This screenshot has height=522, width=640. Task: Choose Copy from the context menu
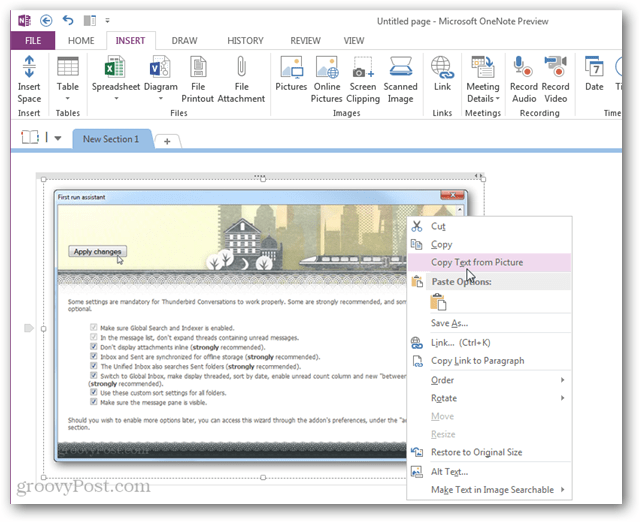489,244
